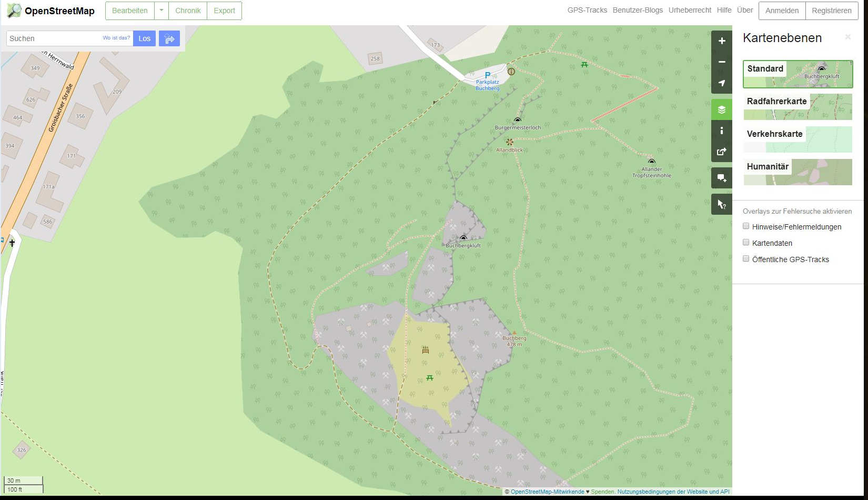Screen dimensions: 868x500
Task: Close the Kartenebenen panel
Action: click(847, 37)
